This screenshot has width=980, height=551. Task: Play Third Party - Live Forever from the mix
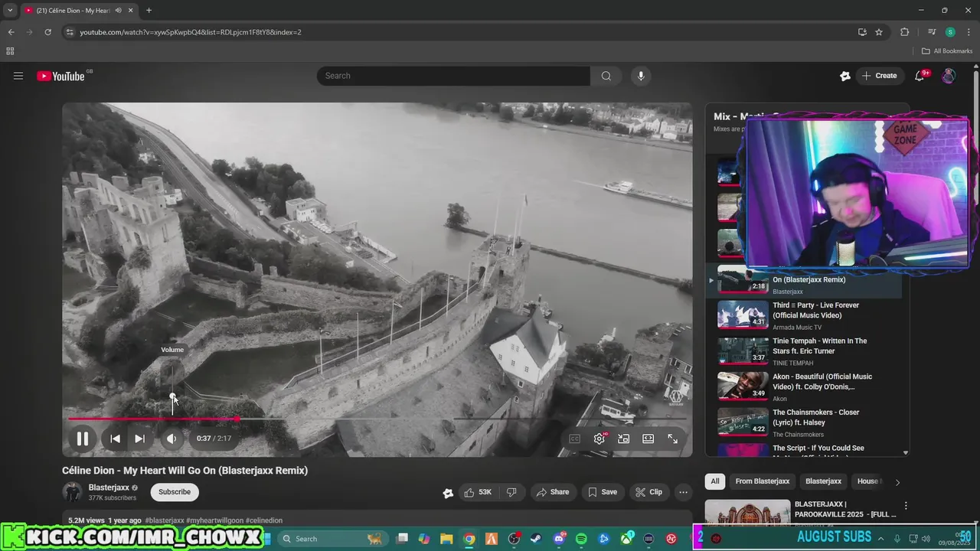coord(809,315)
